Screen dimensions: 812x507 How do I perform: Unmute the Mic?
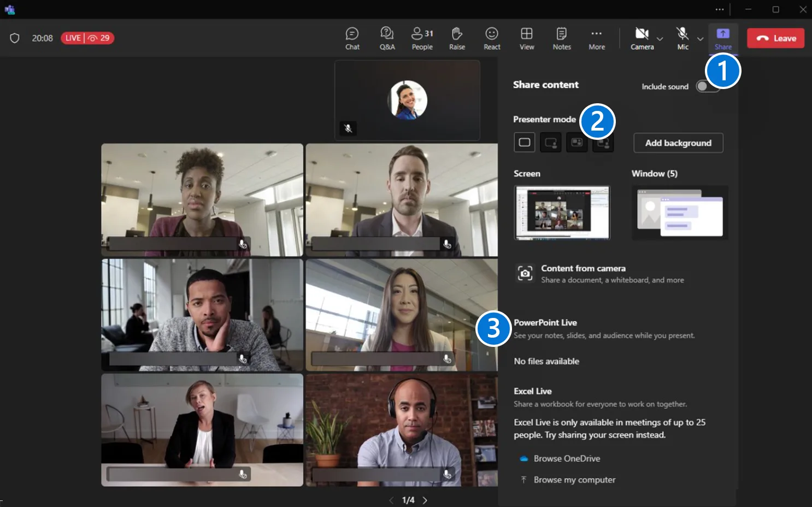682,38
